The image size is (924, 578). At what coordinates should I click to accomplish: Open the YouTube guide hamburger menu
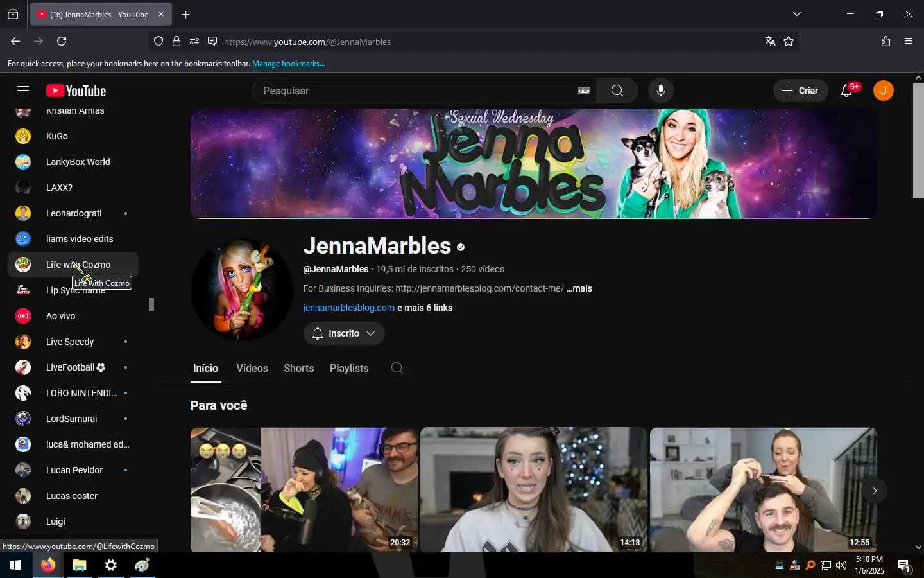click(x=23, y=91)
